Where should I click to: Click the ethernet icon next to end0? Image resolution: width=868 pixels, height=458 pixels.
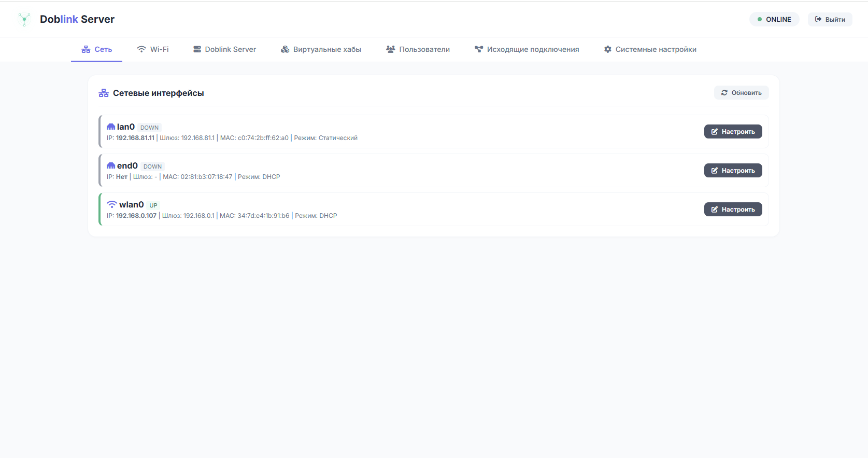(x=111, y=165)
